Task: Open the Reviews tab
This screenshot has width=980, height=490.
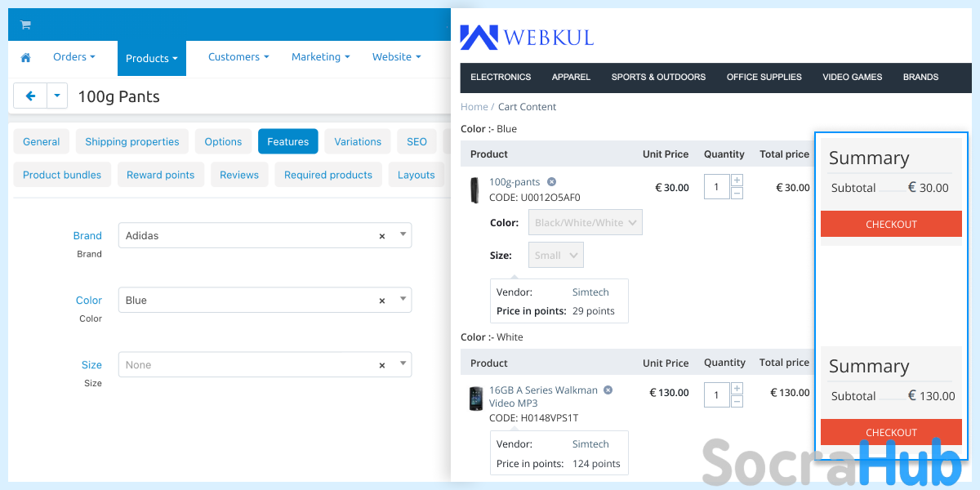Action: coord(239,175)
